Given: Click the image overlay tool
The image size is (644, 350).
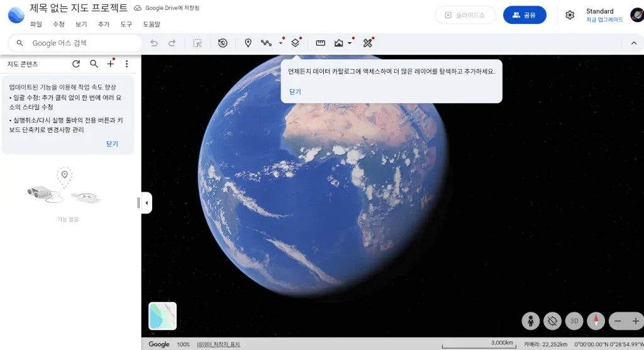Looking at the screenshot, I should pyautogui.click(x=339, y=43).
